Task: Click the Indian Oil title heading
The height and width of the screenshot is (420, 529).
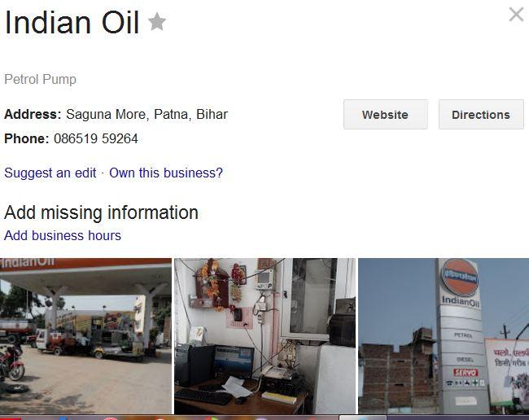Action: coord(72,22)
